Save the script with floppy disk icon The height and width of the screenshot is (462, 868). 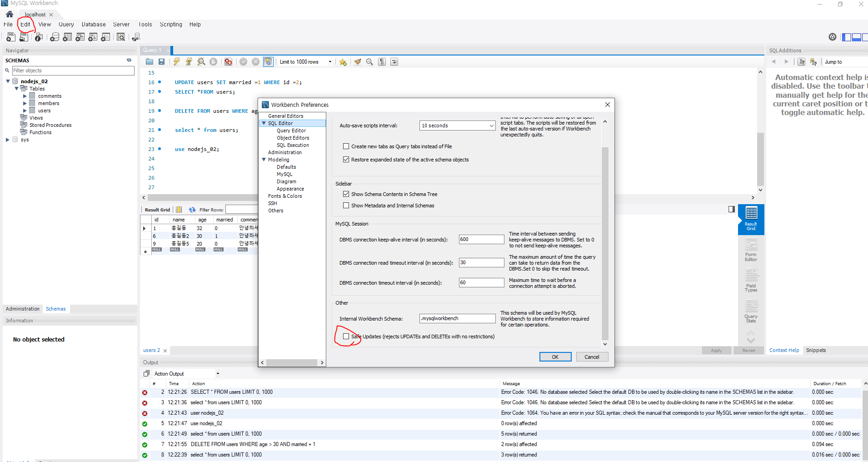(x=161, y=62)
